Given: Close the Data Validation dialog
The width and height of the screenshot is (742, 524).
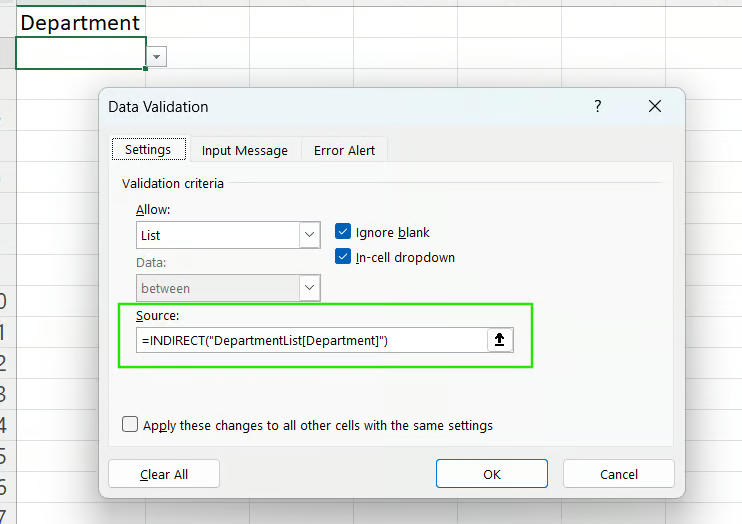Looking at the screenshot, I should [655, 106].
